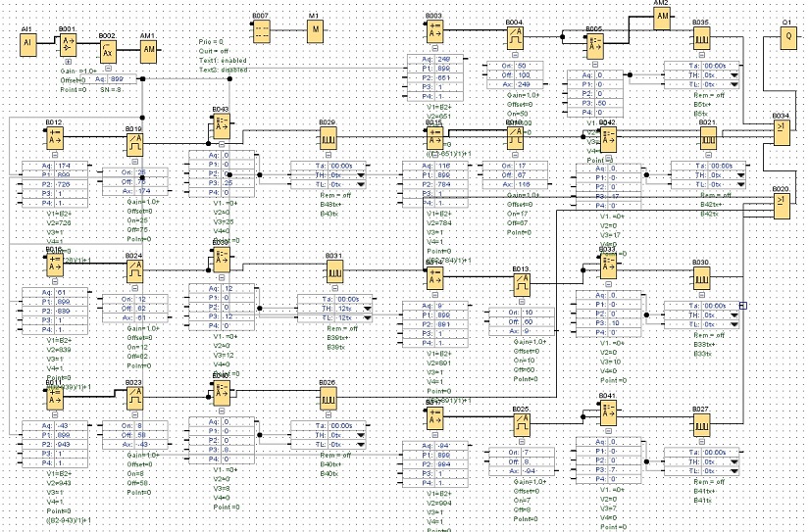The width and height of the screenshot is (809, 532).
Task: Collapse the parameter list under B003
Action: click(435, 48)
